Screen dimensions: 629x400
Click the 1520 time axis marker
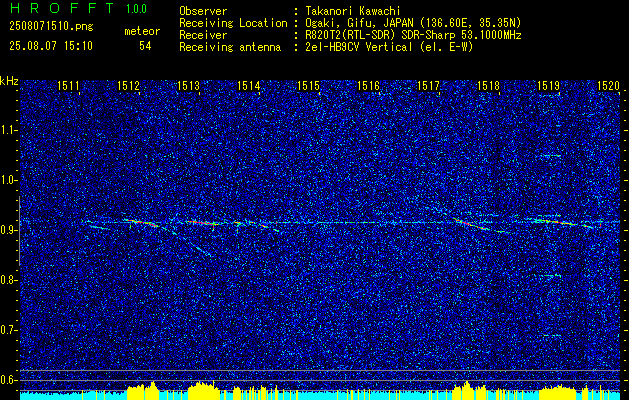tap(609, 85)
